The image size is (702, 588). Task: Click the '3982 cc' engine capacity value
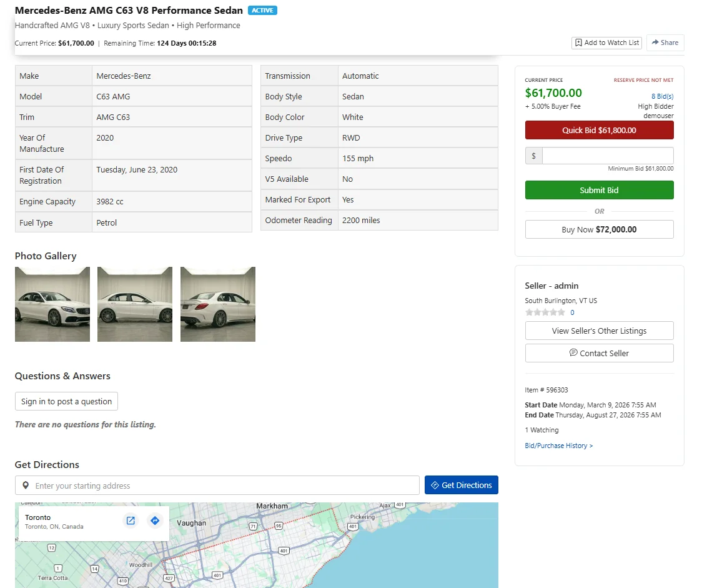point(110,202)
